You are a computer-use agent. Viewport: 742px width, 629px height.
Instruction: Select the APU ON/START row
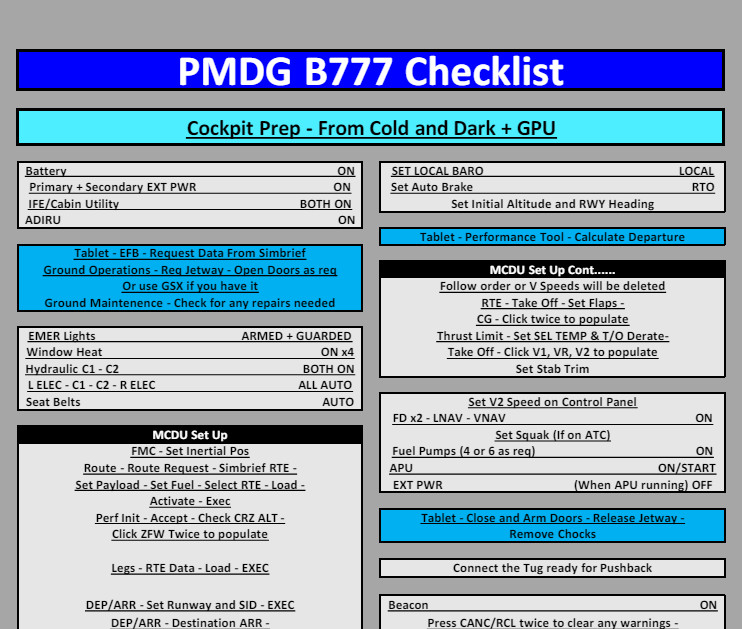click(552, 468)
